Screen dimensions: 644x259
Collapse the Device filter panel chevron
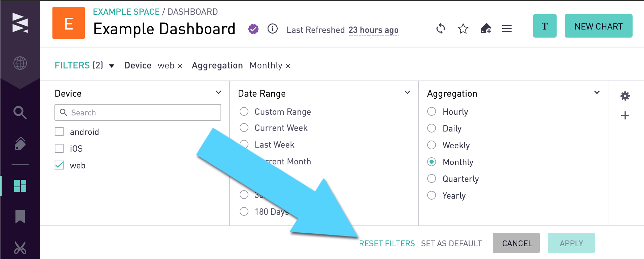[218, 93]
